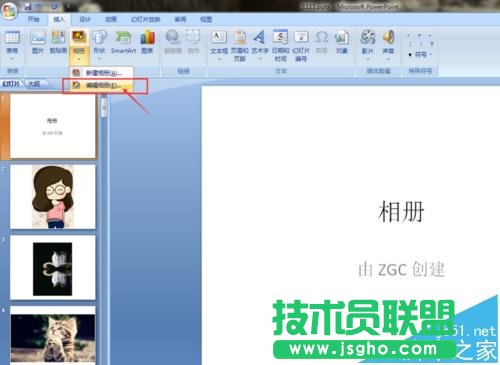This screenshot has width=500, height=365.
Task: Select slide 3 swans thumbnail
Action: [53, 268]
